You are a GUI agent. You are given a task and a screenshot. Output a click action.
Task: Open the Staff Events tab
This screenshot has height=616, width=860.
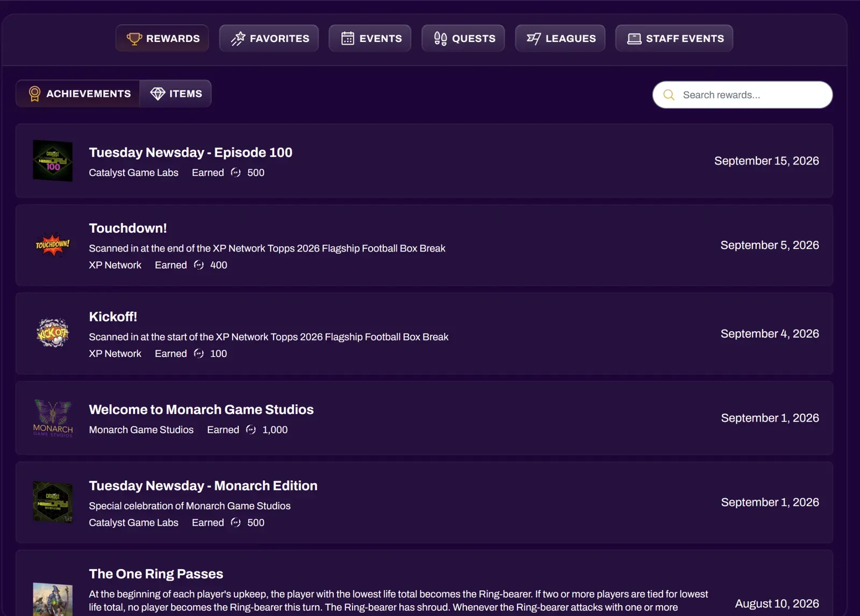(675, 38)
